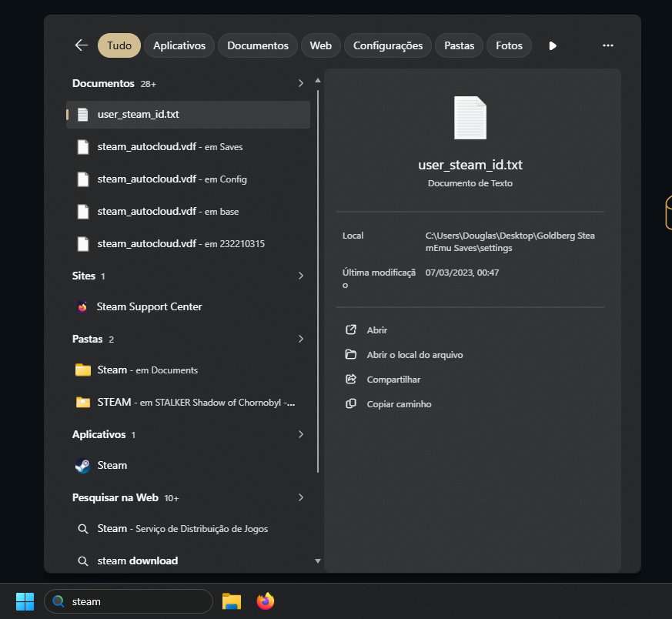The width and height of the screenshot is (672, 619).
Task: Click the Steam app logo icon
Action: click(x=82, y=466)
